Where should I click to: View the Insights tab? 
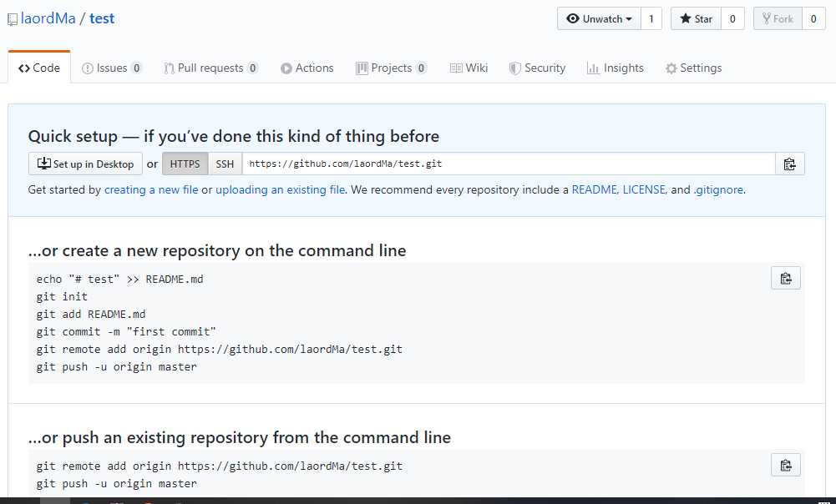click(616, 68)
